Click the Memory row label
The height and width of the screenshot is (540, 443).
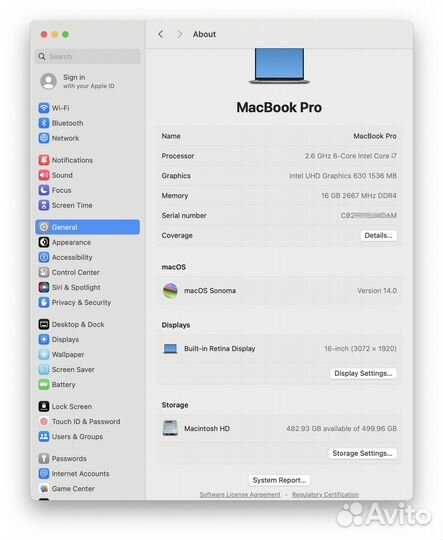tap(175, 196)
